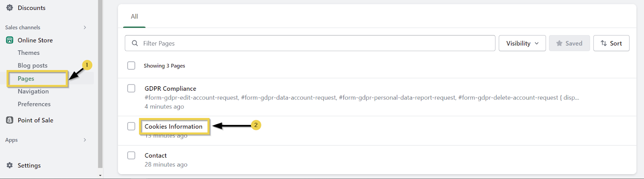Click the star icon on Saved
Image resolution: width=644 pixels, height=179 pixels.
pos(559,43)
